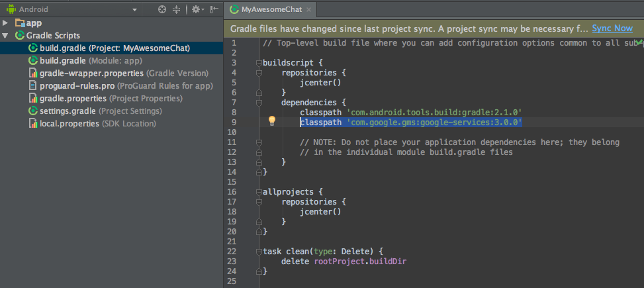This screenshot has width=644, height=288.
Task: Collapse the Gradle Scripts node
Action: 5,35
